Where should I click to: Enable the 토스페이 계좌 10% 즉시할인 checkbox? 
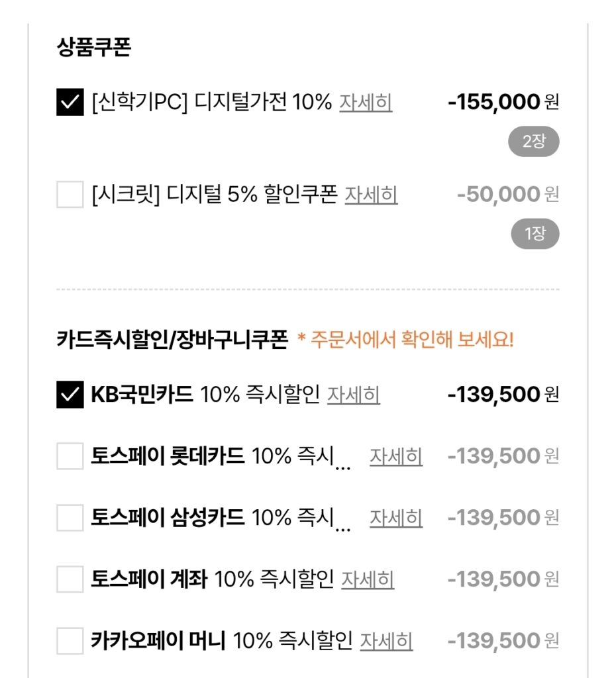pyautogui.click(x=70, y=579)
